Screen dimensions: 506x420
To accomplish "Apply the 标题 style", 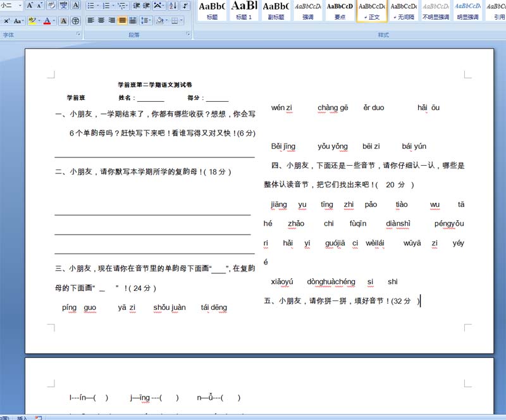I will (212, 11).
